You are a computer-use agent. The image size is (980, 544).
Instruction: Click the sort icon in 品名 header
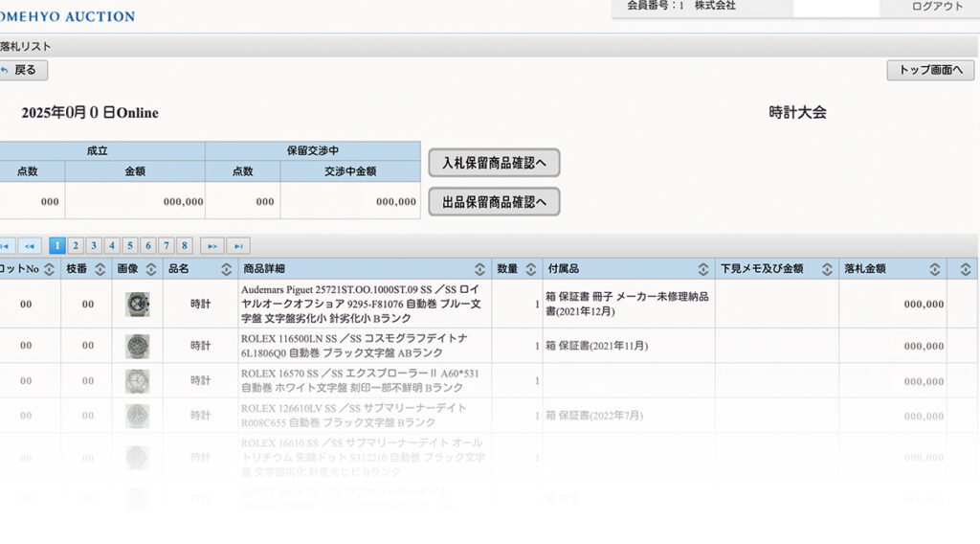pyautogui.click(x=226, y=269)
